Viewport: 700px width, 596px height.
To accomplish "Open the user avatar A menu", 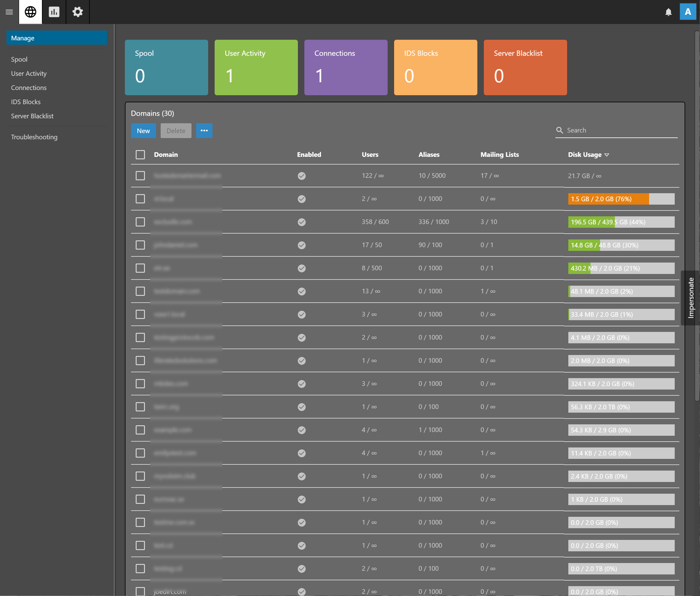I will pos(687,12).
